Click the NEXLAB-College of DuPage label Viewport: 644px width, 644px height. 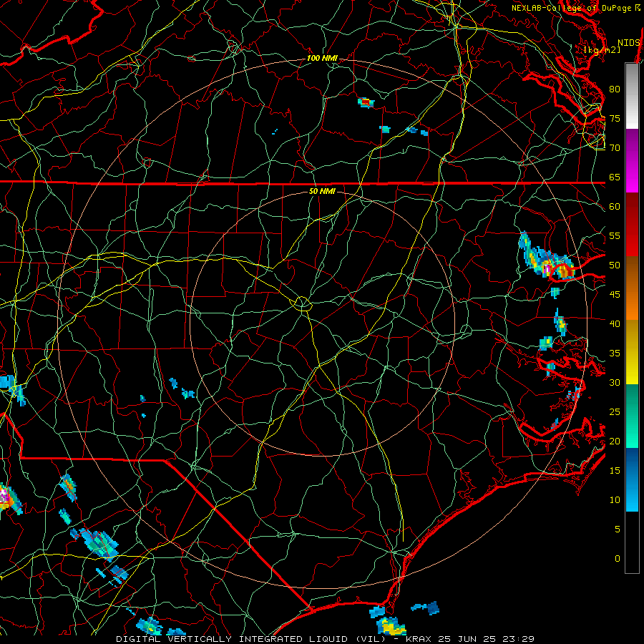(x=571, y=8)
